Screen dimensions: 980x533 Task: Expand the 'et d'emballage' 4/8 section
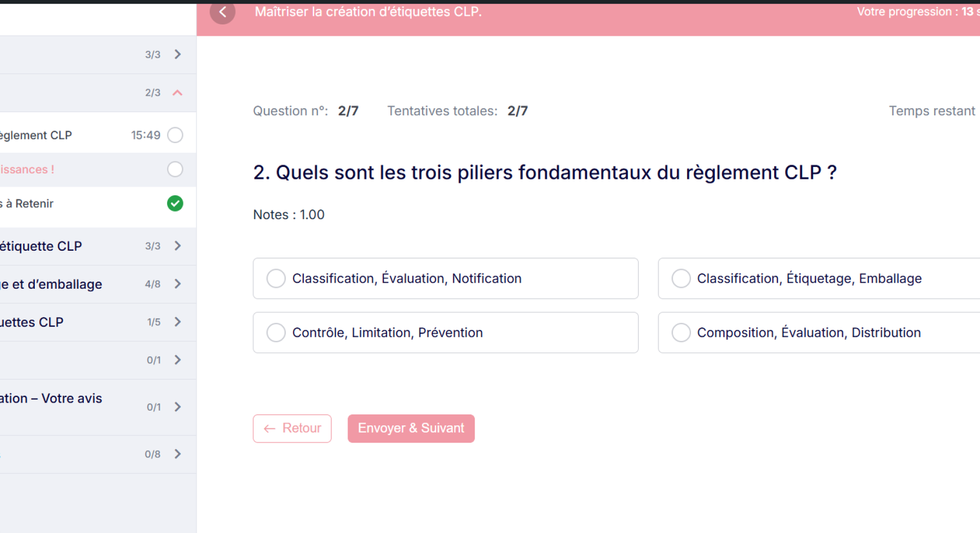[178, 284]
